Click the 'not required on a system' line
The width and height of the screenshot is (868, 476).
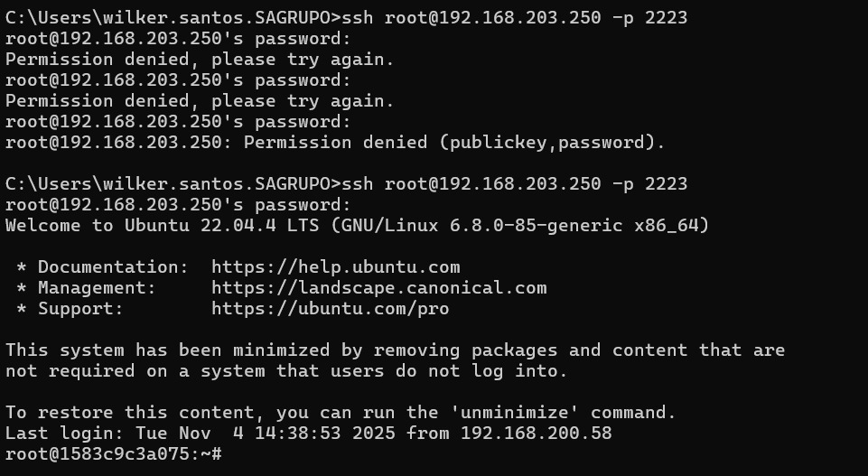pos(286,371)
